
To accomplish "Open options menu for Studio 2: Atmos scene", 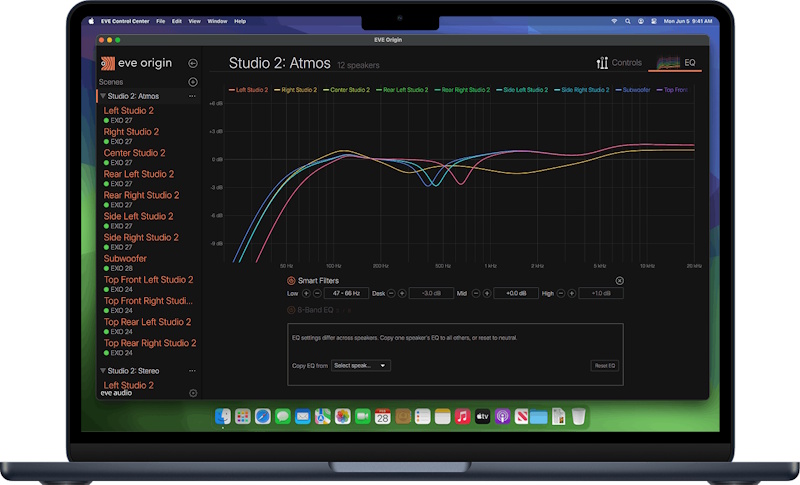I will (x=192, y=96).
